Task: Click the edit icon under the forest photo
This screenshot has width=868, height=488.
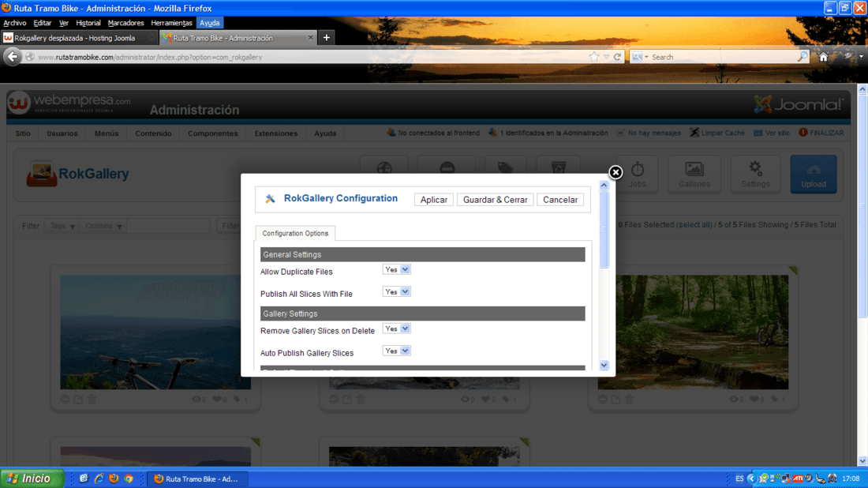Action: [x=616, y=400]
